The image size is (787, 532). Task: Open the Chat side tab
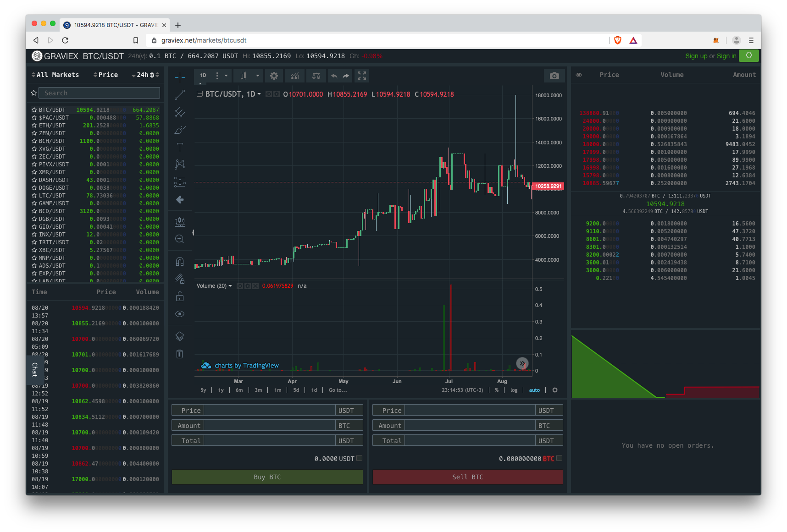tap(35, 369)
